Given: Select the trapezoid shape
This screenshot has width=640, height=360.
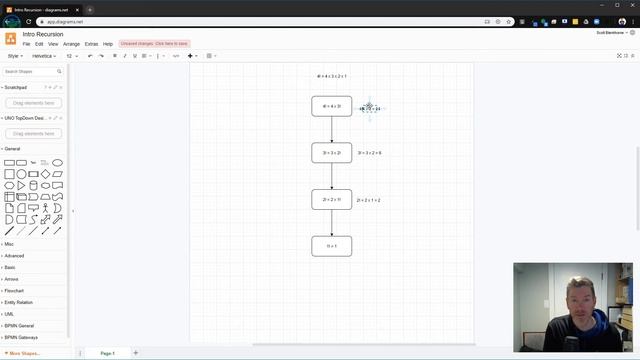Looking at the screenshot, I should [45, 197].
